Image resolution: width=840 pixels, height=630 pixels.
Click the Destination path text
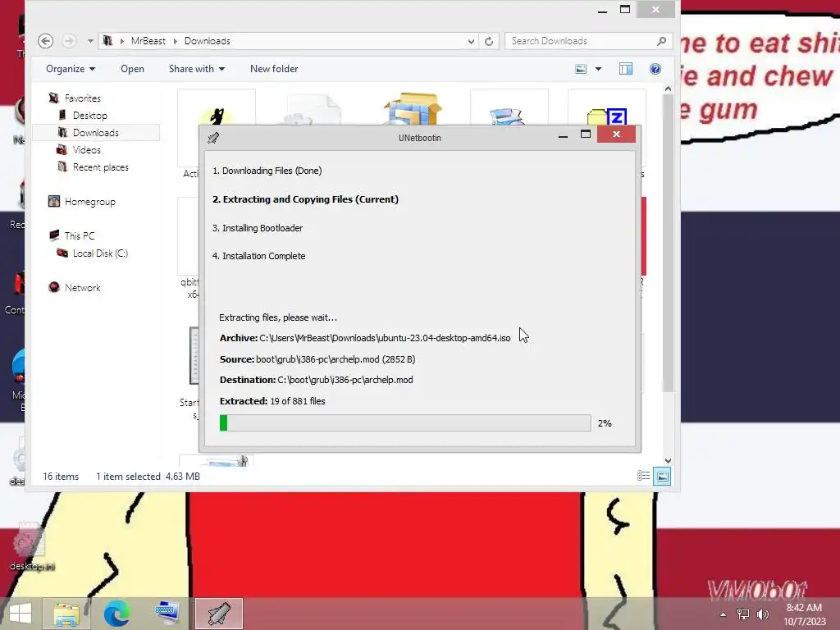(x=345, y=380)
